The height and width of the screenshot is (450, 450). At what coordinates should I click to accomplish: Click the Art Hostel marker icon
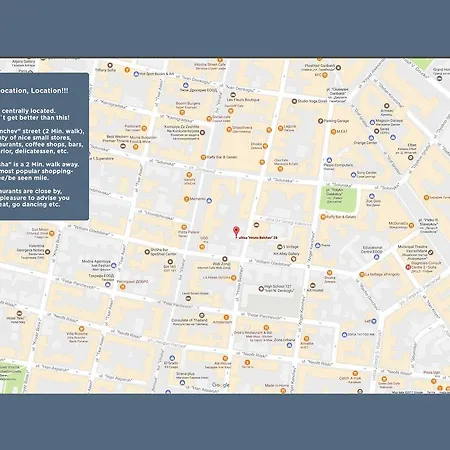[313, 285]
